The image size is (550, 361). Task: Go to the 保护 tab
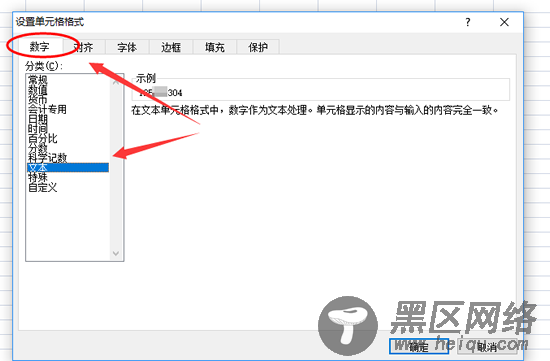(258, 47)
